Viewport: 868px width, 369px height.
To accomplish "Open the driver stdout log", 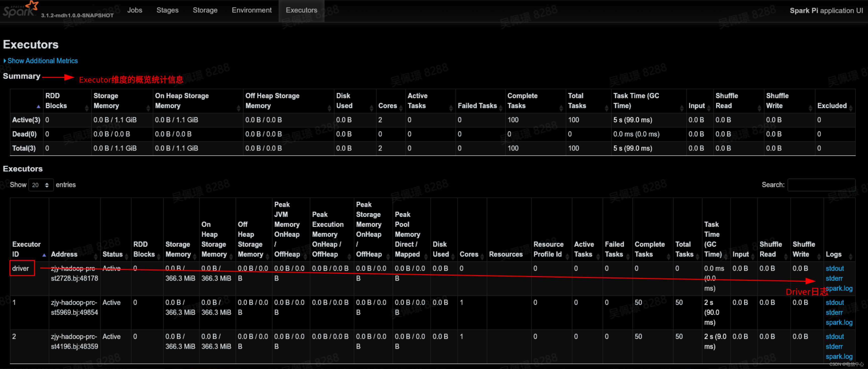I will click(834, 268).
